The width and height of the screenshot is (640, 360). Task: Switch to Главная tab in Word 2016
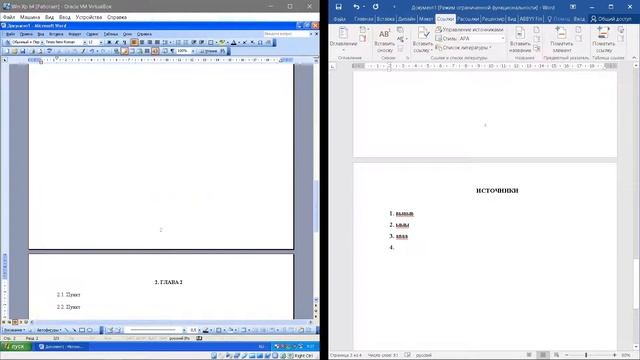(x=363, y=19)
